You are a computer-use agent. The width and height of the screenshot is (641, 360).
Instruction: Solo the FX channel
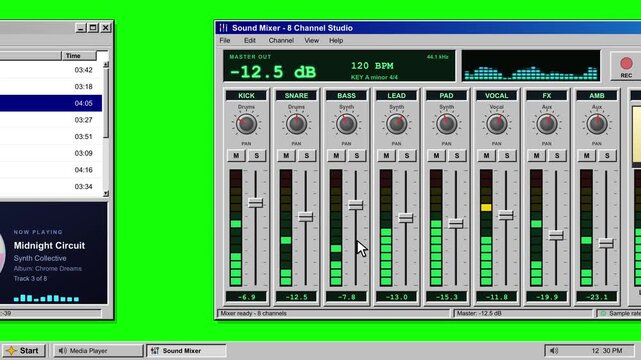pyautogui.click(x=557, y=156)
